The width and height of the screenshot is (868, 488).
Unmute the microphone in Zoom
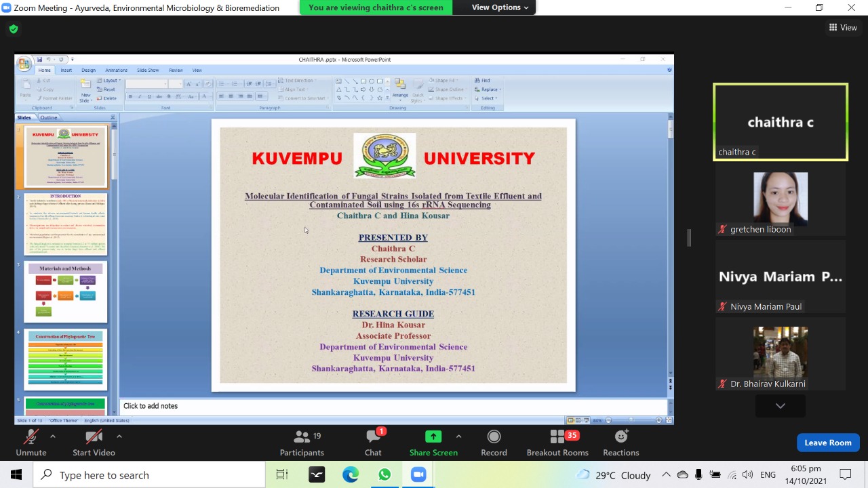point(31,443)
